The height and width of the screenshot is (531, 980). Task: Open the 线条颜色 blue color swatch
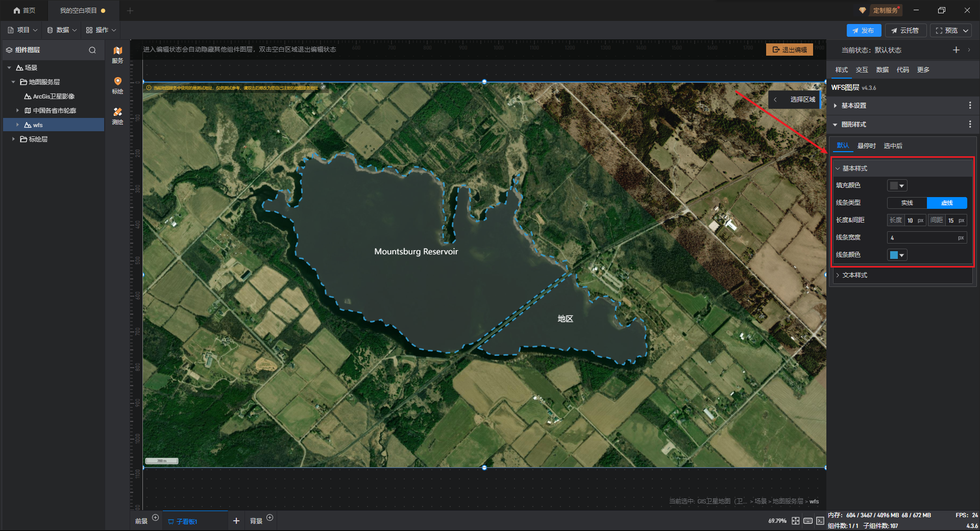point(897,255)
